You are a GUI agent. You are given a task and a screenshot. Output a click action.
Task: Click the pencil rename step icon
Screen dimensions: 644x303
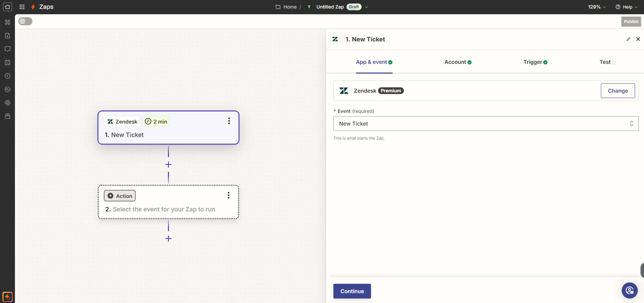click(628, 39)
